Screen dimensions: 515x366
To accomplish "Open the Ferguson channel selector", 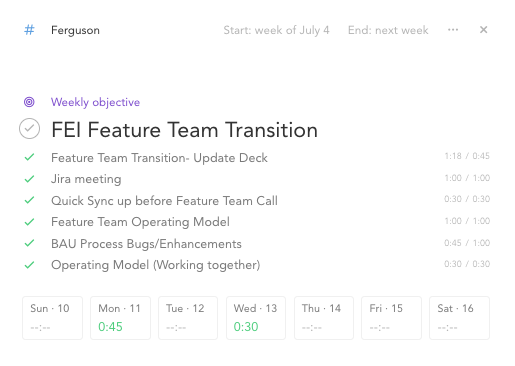I will point(75,30).
